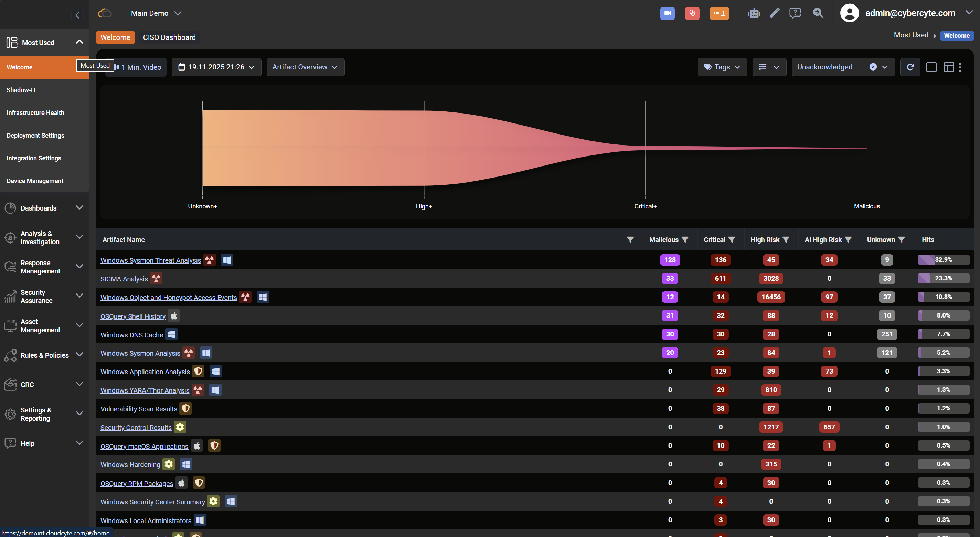
Task: Click the blue video camera icon
Action: coord(667,13)
